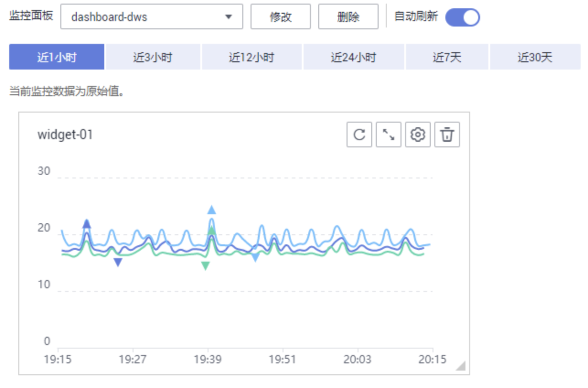Click the 当前监控数据为原始值 notice text

click(x=67, y=92)
